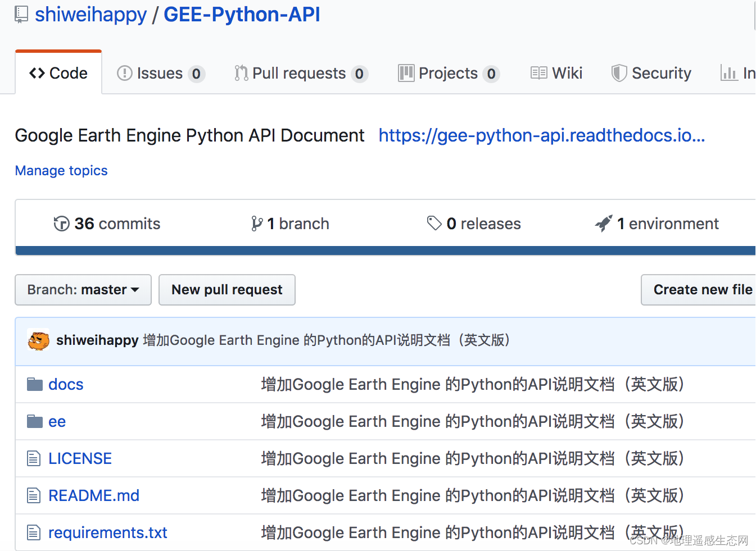Open the Branch: master dropdown
The image size is (756, 551).
[83, 290]
